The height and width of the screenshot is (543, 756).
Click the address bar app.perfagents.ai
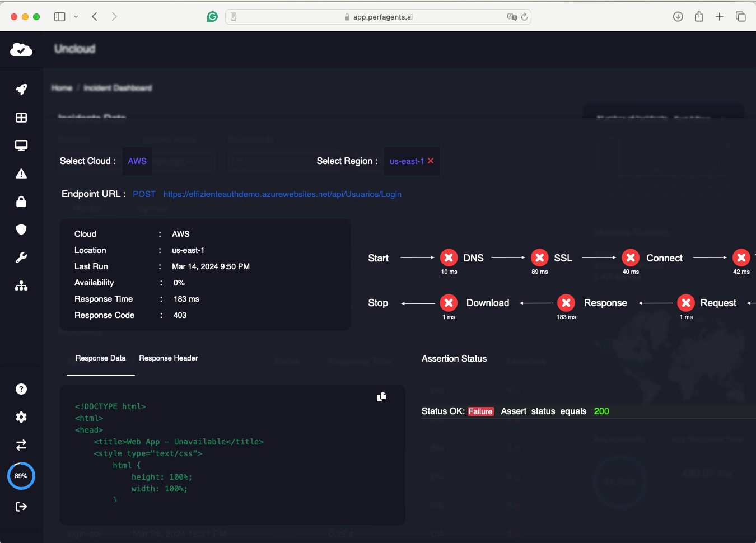coord(379,17)
